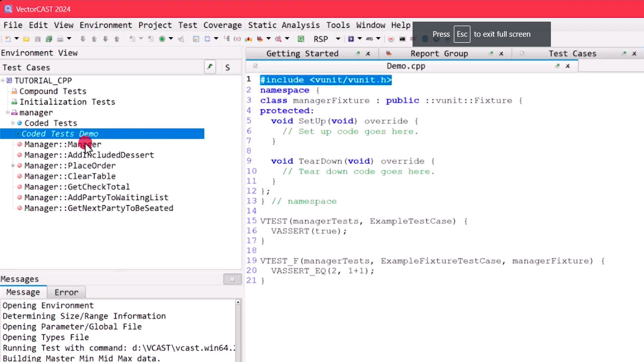Click the green circle execute icon
Viewport: 644px width, 362px height.
coord(162,39)
